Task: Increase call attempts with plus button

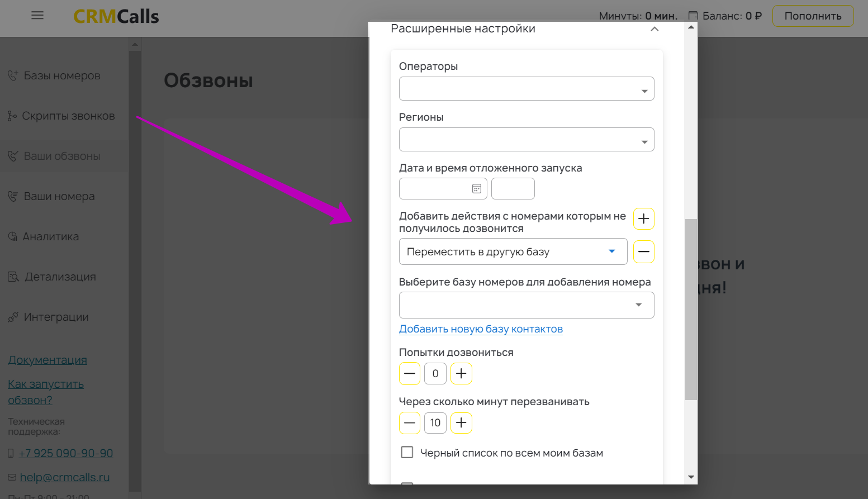Action: (461, 374)
